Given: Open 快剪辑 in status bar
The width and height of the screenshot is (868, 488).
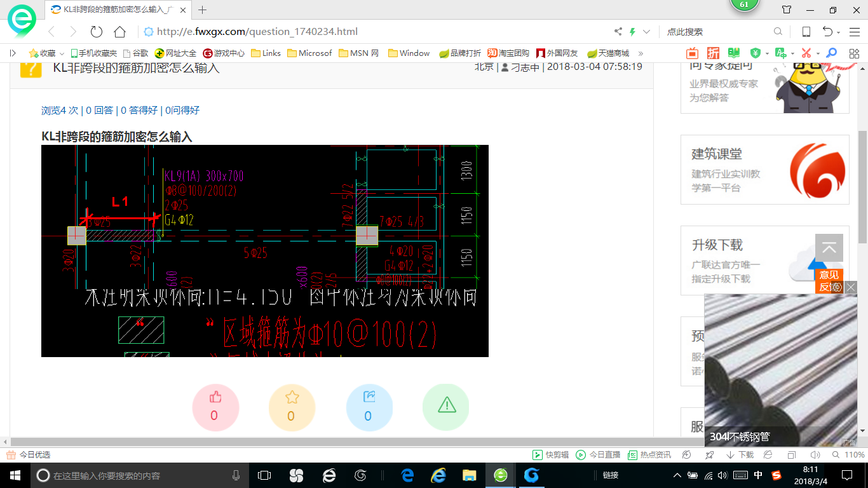Looking at the screenshot, I should coord(550,455).
